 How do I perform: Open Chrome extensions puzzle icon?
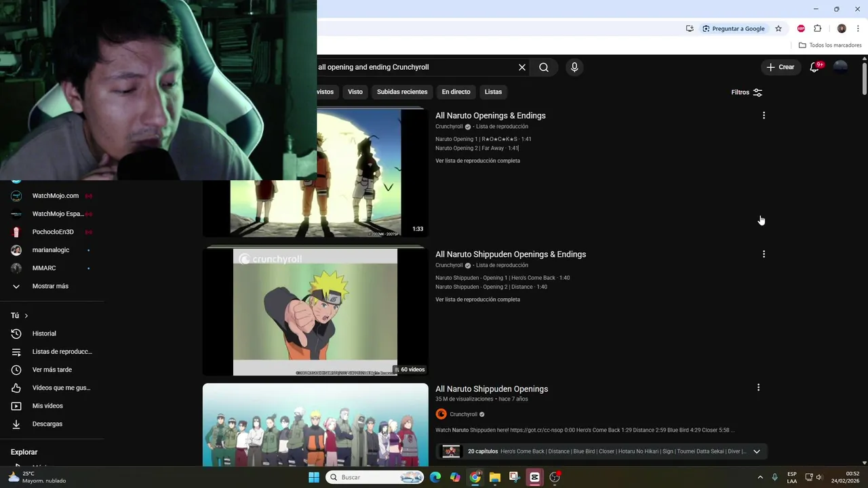tap(818, 28)
